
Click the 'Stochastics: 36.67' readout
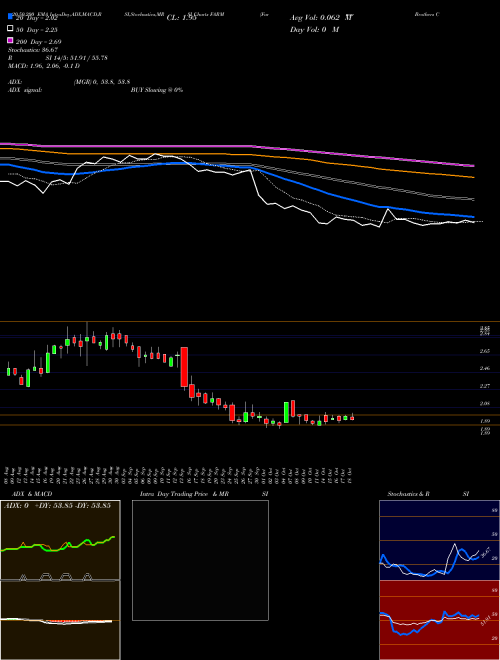click(x=33, y=50)
